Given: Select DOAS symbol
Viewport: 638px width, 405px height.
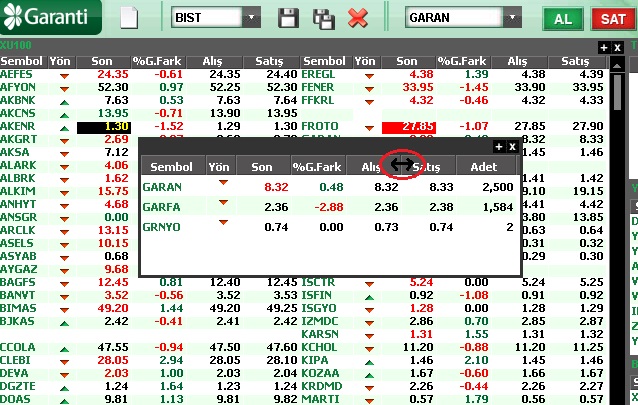Looking at the screenshot, I should point(15,399).
